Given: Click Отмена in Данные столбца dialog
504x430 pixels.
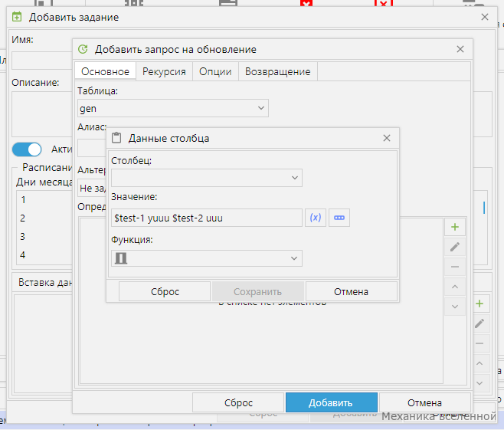Looking at the screenshot, I should point(351,292).
